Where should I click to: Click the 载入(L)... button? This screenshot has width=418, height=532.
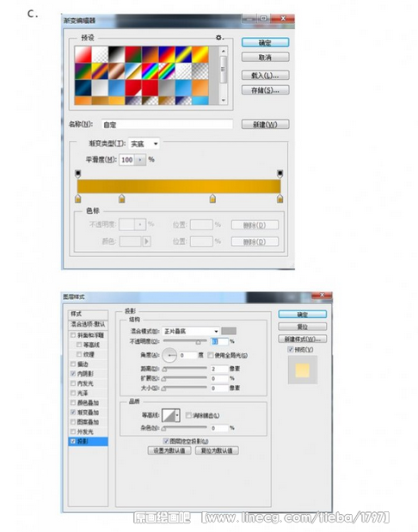(265, 75)
